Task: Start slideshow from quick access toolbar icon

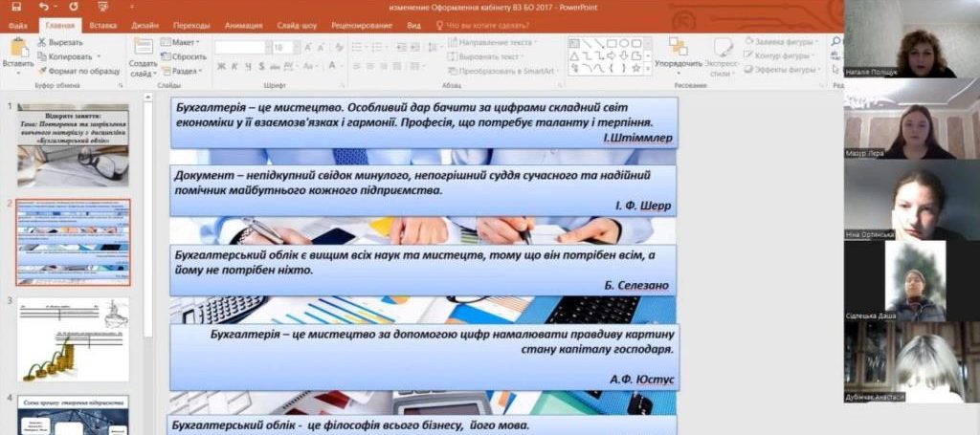Action: coord(102,7)
